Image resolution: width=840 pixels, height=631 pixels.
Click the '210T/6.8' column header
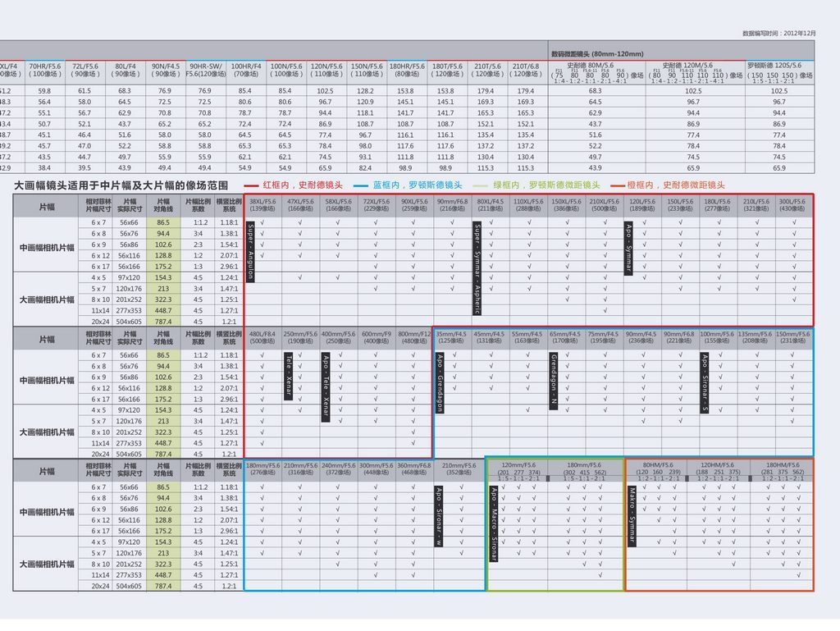(x=526, y=71)
